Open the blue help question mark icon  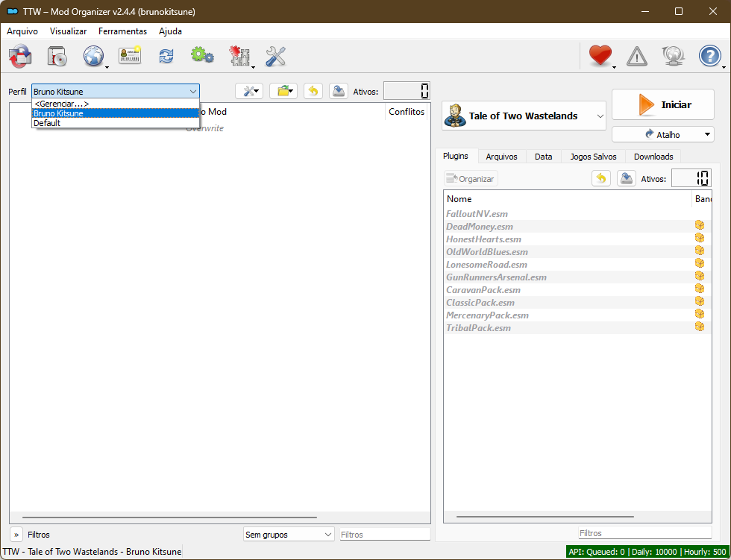coord(710,56)
